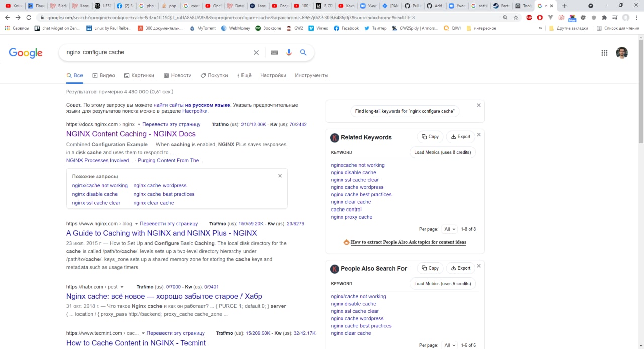Open the Google apps grid icon
This screenshot has height=349, width=644.
(605, 53)
